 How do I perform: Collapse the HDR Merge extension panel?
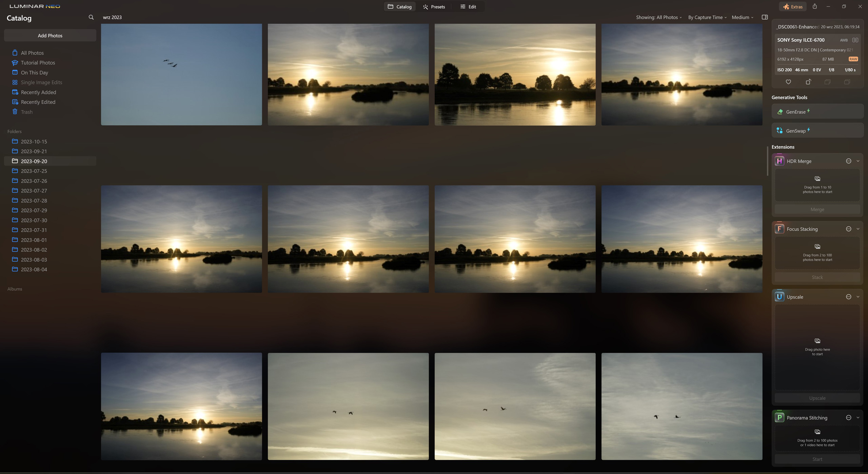(x=858, y=161)
